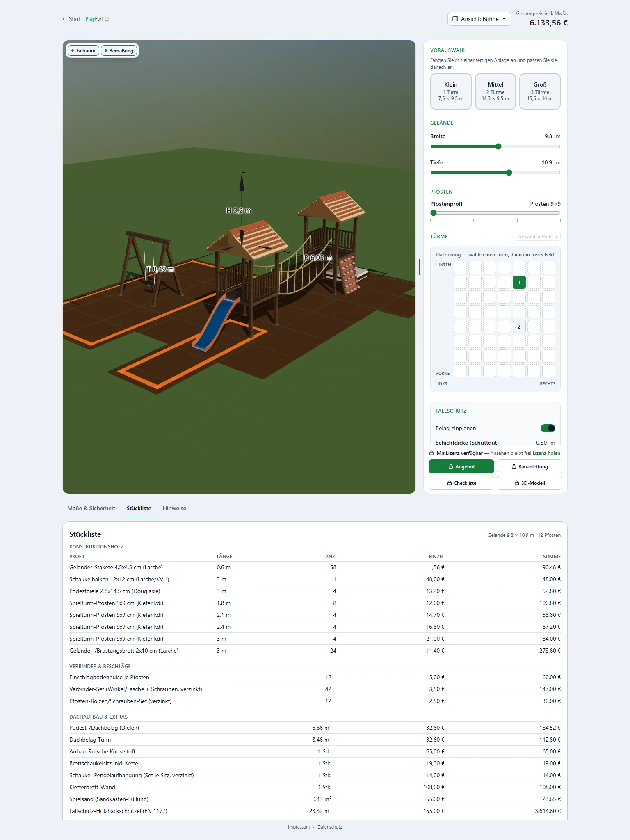Click lock icon beside Mit Lizenz verfügbar
This screenshot has height=840, width=630.
click(431, 453)
